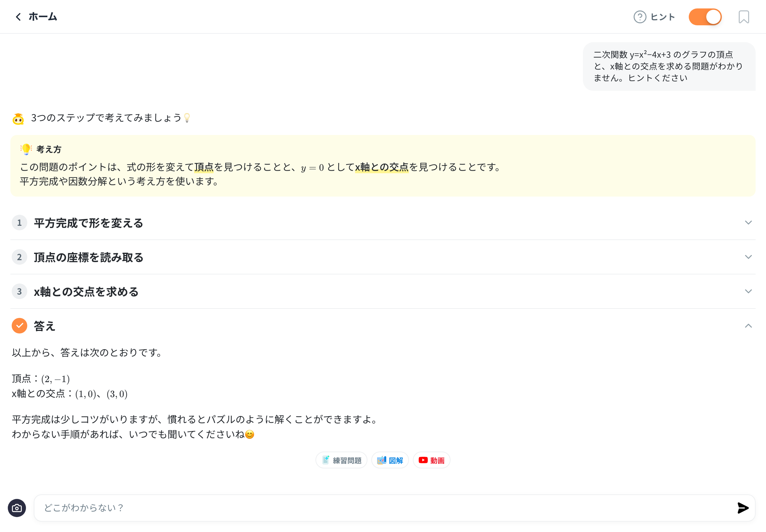Expand step 2 頂点の座標を読み取る
The height and width of the screenshot is (532, 766).
coord(383,257)
